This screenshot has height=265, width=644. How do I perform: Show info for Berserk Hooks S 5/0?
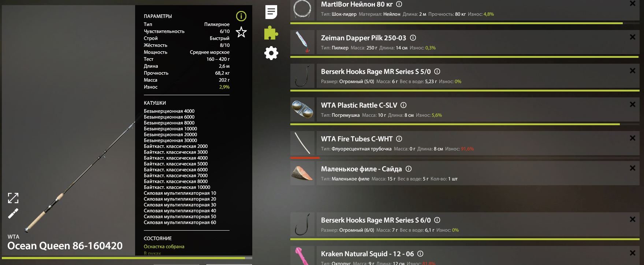tap(437, 72)
